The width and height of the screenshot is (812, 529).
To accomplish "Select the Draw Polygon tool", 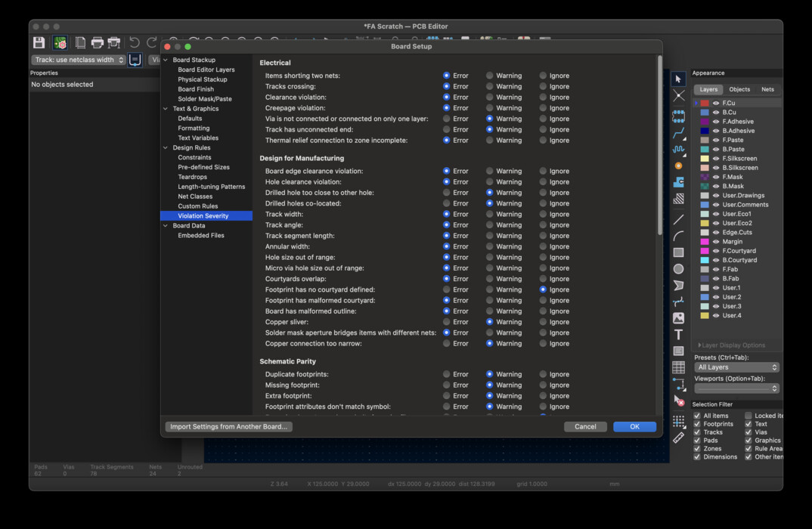I will pos(678,285).
